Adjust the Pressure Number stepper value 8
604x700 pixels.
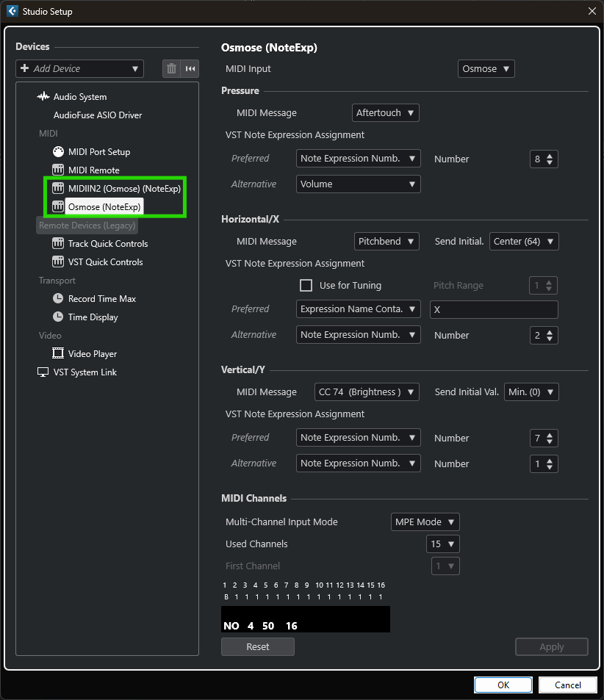pyautogui.click(x=544, y=159)
